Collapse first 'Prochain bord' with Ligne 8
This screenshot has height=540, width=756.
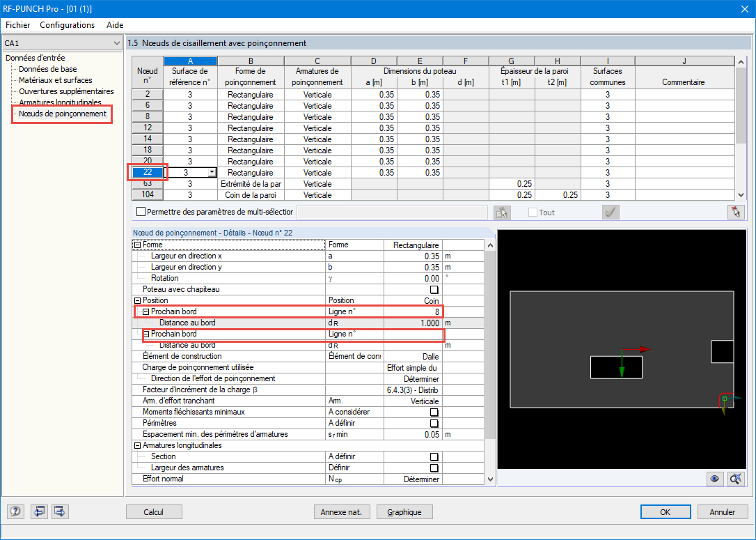145,311
